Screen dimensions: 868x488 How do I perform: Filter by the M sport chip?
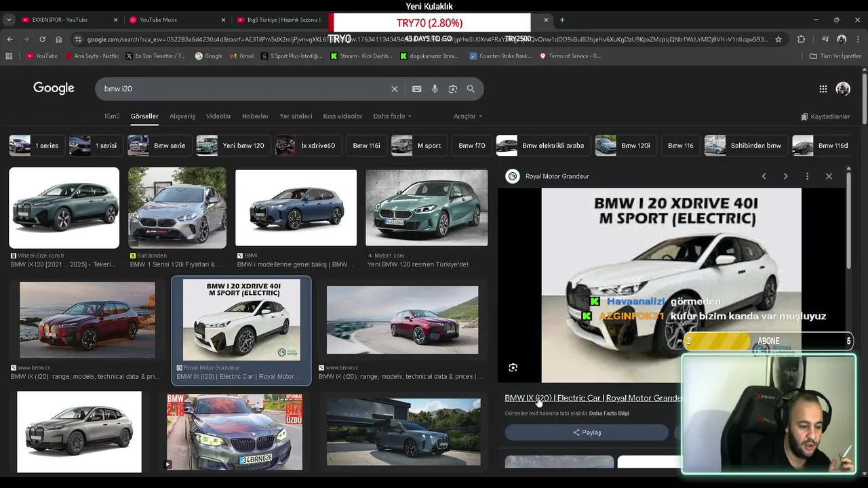pyautogui.click(x=418, y=146)
